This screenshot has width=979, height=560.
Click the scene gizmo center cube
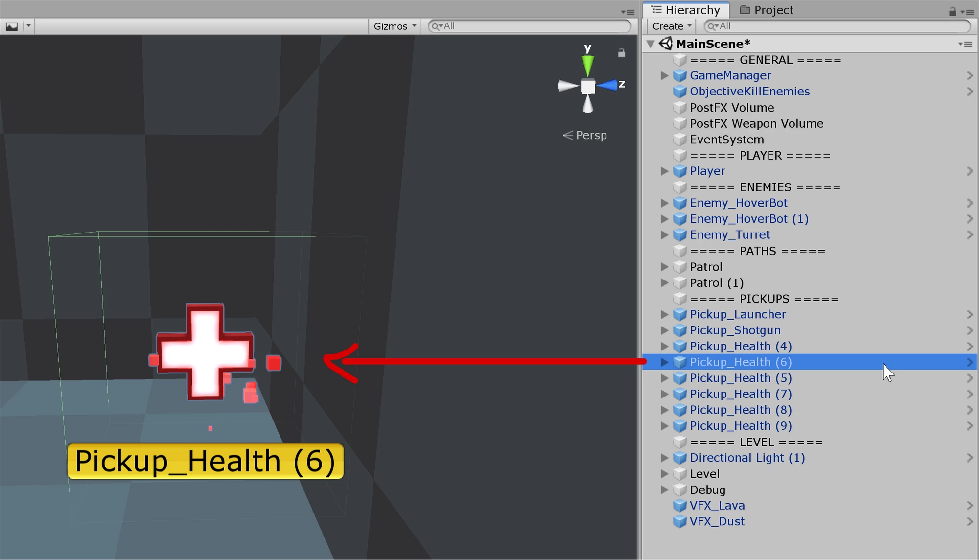point(588,87)
